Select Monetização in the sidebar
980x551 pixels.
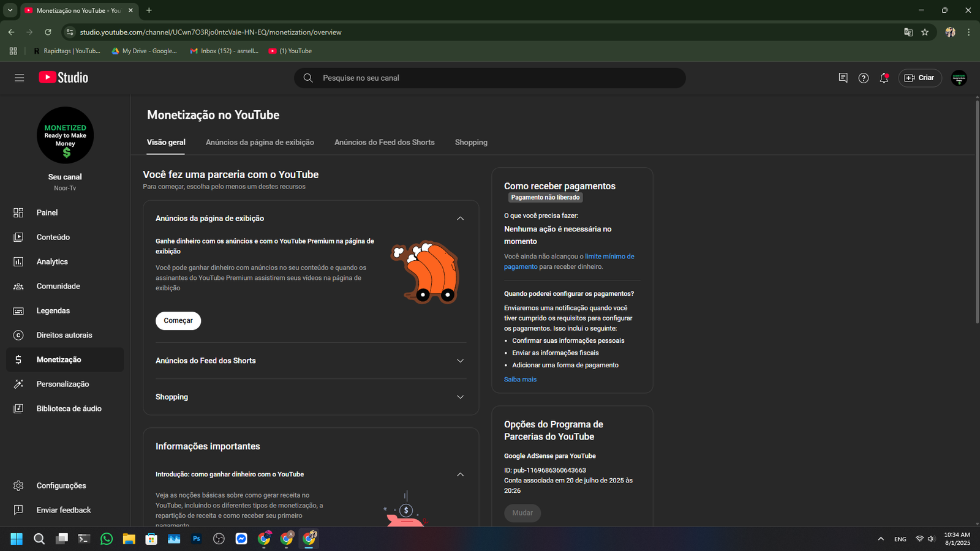65,359
